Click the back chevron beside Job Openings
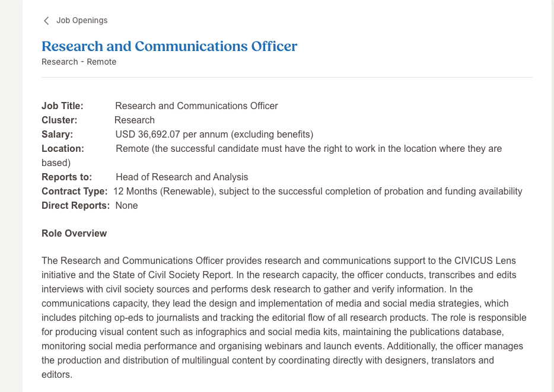This screenshot has height=392, width=554. [46, 21]
